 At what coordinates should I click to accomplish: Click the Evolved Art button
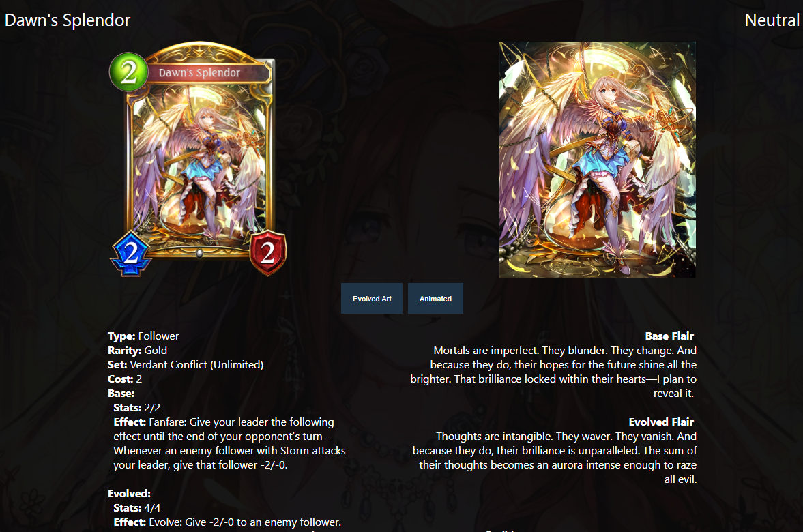(x=372, y=299)
